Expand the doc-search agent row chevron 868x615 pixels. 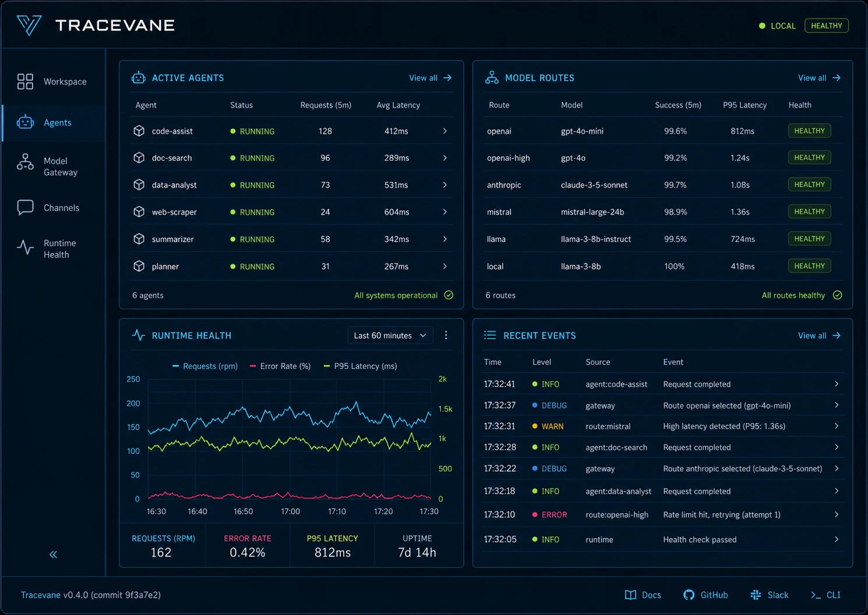coord(445,158)
